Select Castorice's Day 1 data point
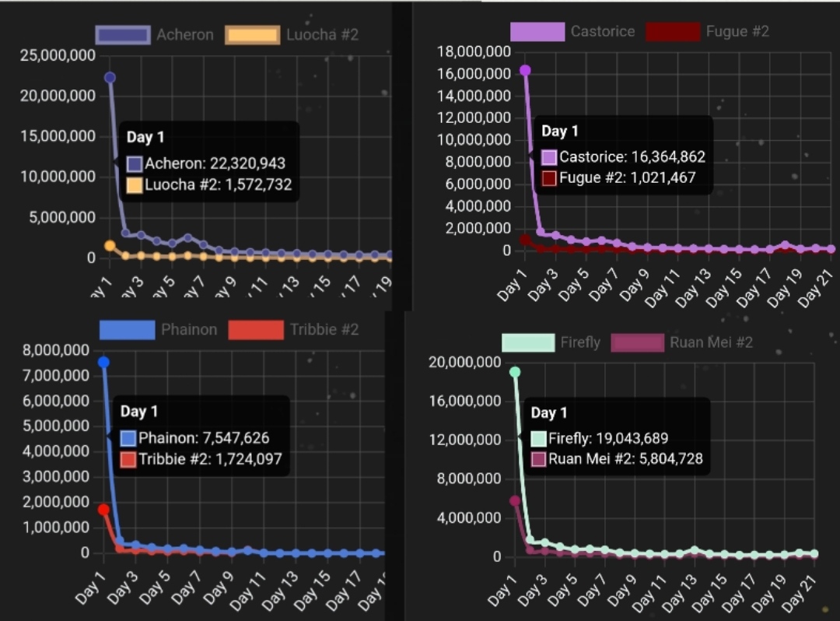The height and width of the screenshot is (621, 840). (x=525, y=70)
